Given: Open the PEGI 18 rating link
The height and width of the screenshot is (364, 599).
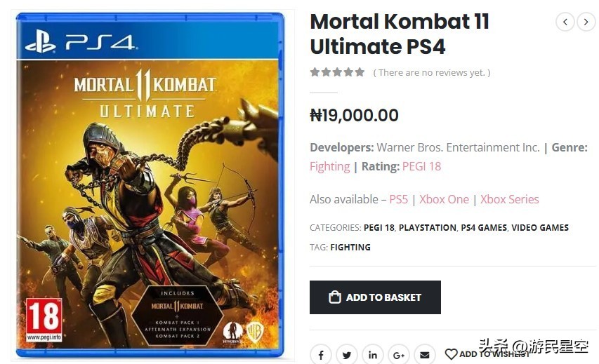Looking at the screenshot, I should (x=421, y=166).
